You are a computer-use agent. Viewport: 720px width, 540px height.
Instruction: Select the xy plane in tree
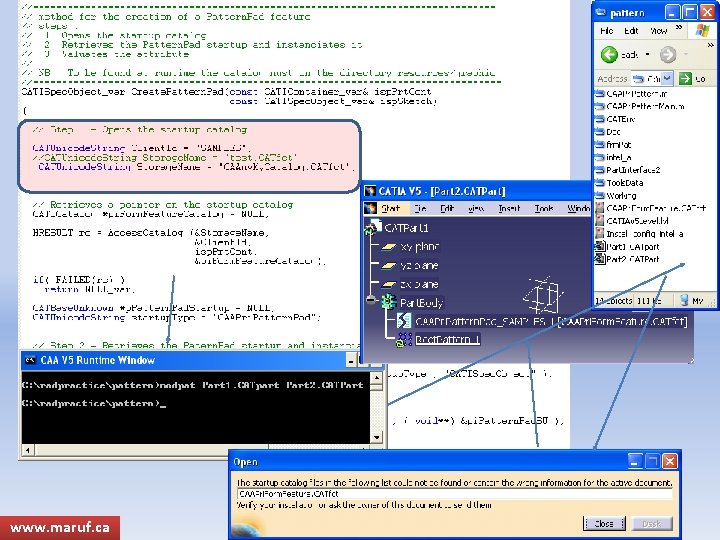tap(419, 247)
